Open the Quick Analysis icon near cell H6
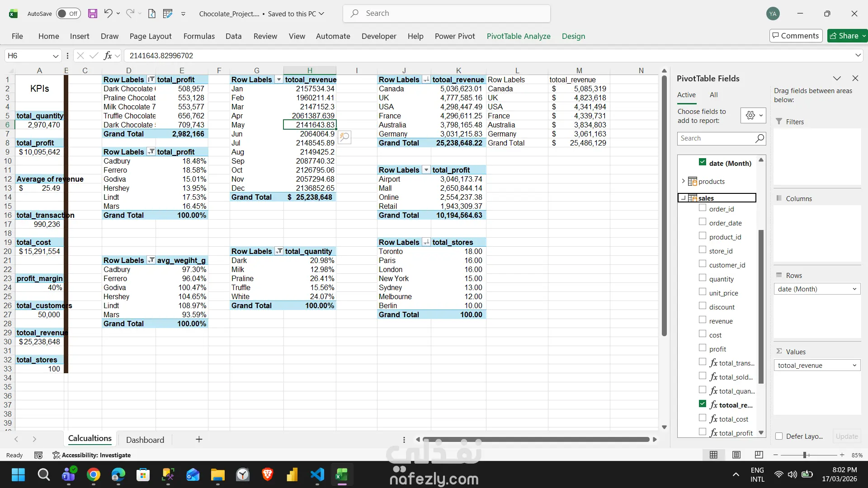 click(x=344, y=137)
